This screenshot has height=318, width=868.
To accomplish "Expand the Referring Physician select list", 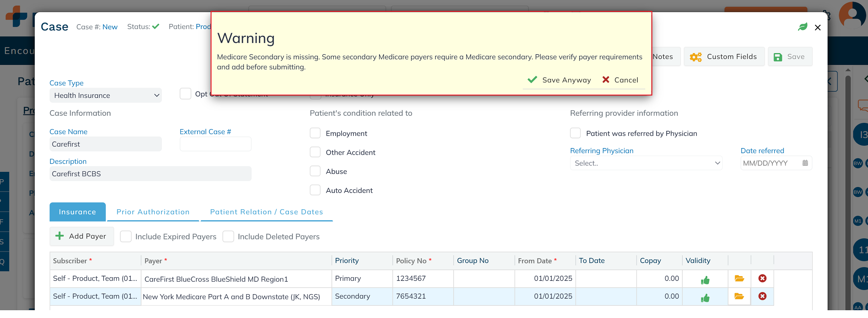I will click(646, 163).
